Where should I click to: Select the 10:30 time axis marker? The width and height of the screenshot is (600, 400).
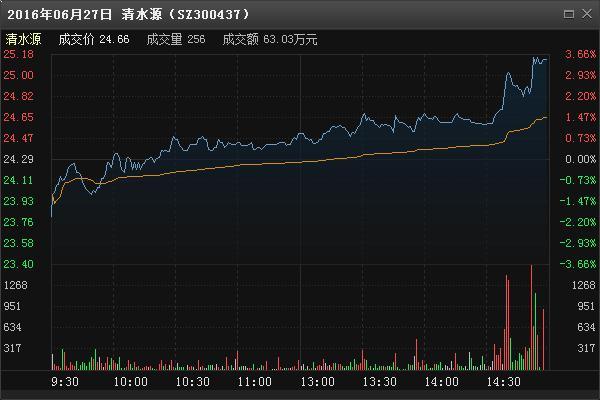192,382
